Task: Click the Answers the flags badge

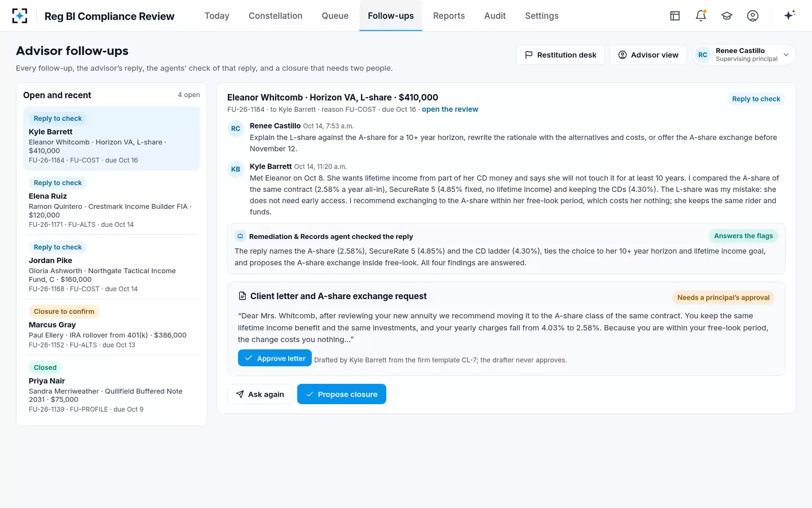Action: (743, 236)
